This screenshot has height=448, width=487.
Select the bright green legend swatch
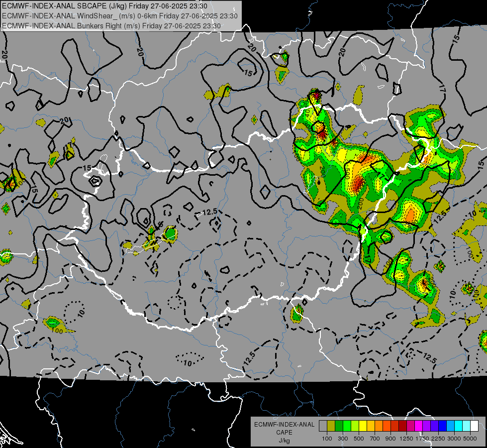click(347, 426)
